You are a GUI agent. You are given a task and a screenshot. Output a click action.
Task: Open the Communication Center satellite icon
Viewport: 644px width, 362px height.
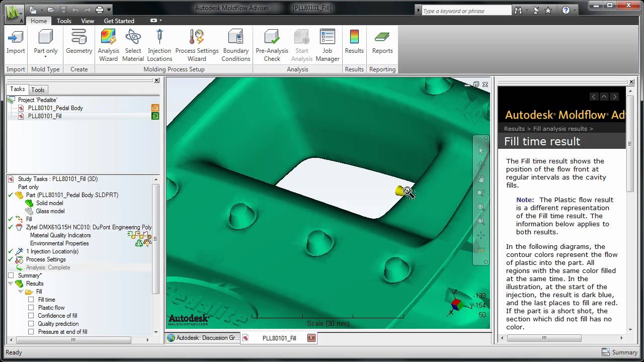coord(536,10)
